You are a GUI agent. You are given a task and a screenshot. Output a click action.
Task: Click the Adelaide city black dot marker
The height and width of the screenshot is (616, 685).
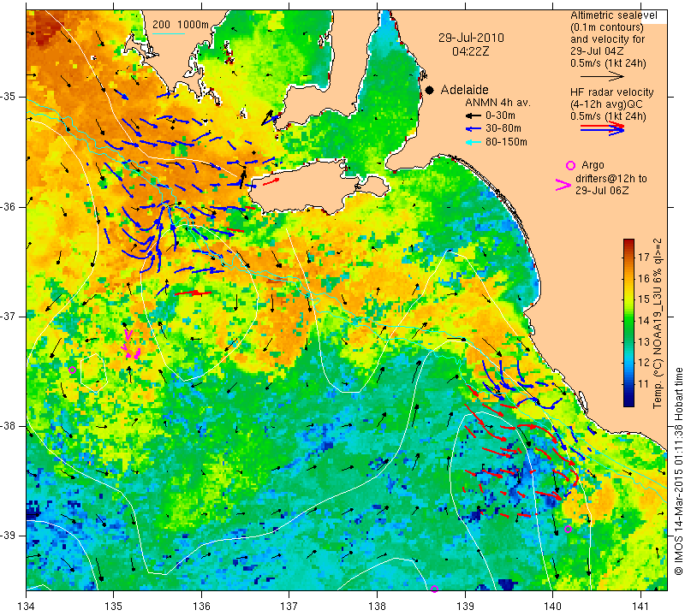coord(430,90)
